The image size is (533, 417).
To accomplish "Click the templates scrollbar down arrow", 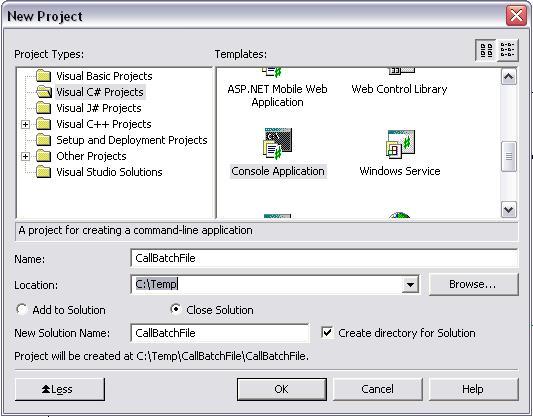I will click(509, 209).
